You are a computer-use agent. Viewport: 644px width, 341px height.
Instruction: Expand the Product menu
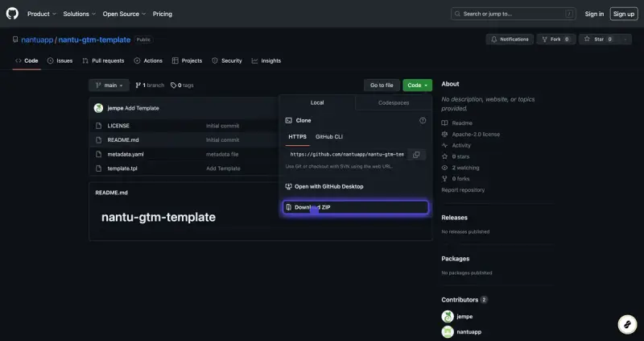tap(42, 14)
